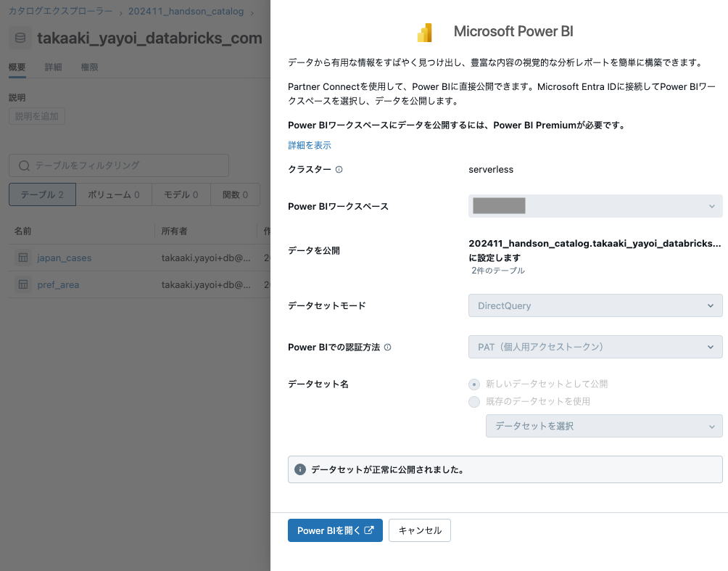728x571 pixels.
Task: Open the japan_cases table link
Action: (x=65, y=258)
